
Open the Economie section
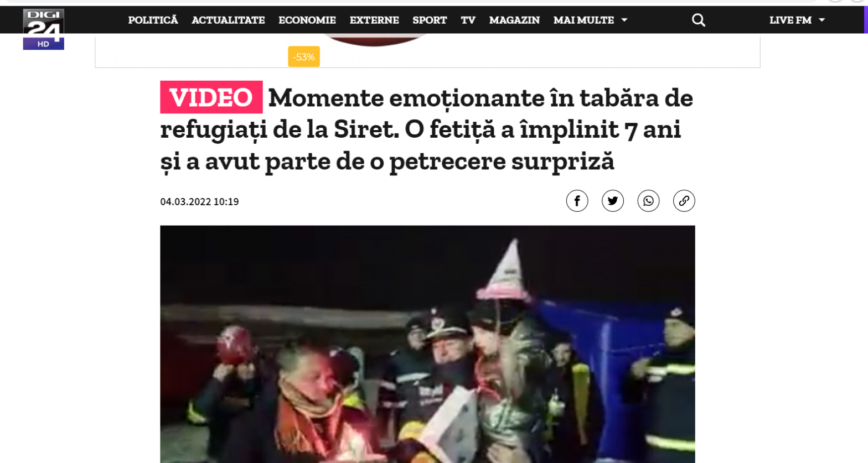point(307,20)
